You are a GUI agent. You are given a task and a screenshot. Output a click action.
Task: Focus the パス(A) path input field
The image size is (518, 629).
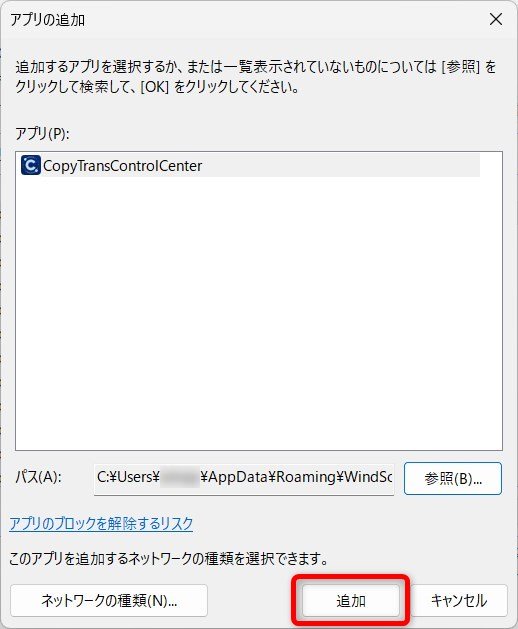244,479
